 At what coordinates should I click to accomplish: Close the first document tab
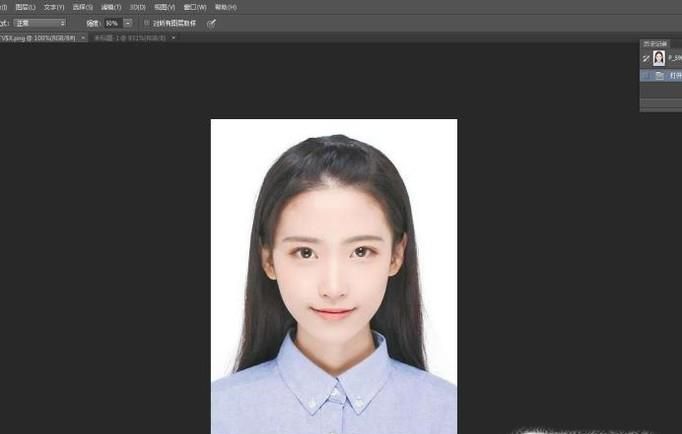(x=83, y=37)
